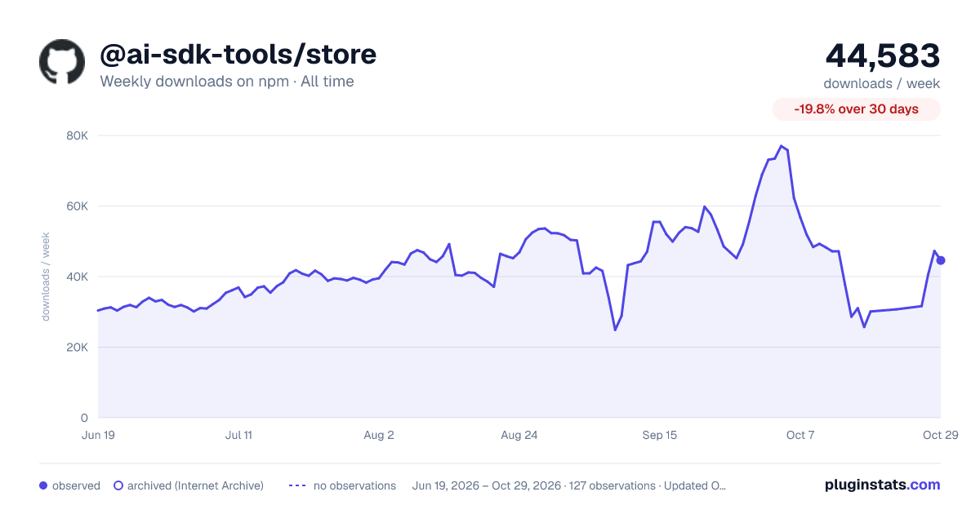Click the 20K y-axis label
This screenshot has height=514, width=980.
pos(77,348)
